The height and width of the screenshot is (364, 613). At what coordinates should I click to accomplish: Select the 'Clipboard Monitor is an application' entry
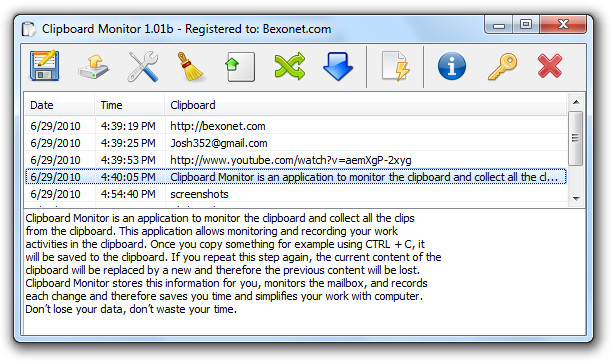click(296, 177)
